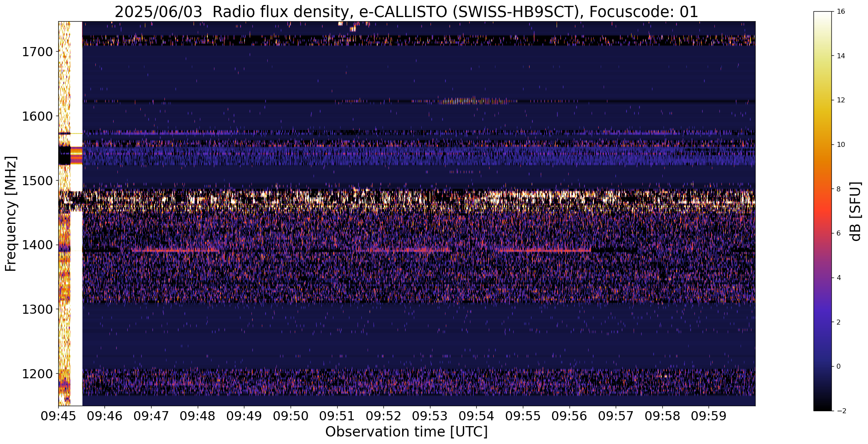This screenshot has width=868, height=444.
Task: Click the colorbar tick value 14
Action: (x=841, y=56)
